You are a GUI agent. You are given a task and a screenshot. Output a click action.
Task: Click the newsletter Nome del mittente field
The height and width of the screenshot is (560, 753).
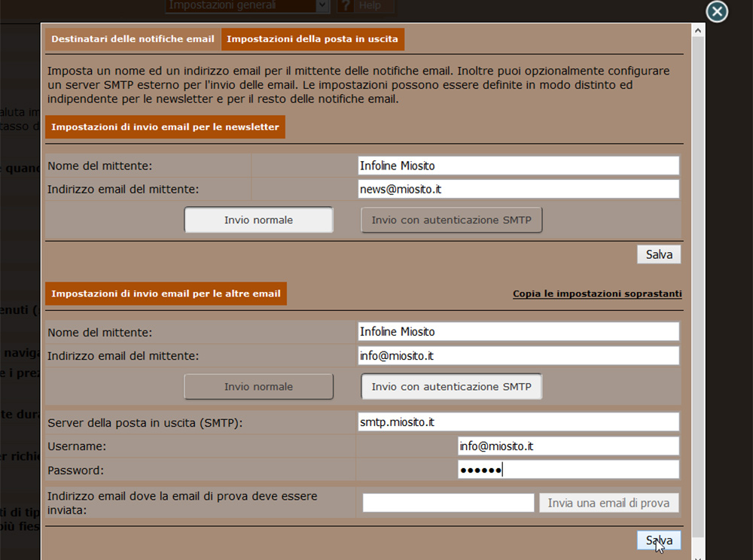(518, 166)
